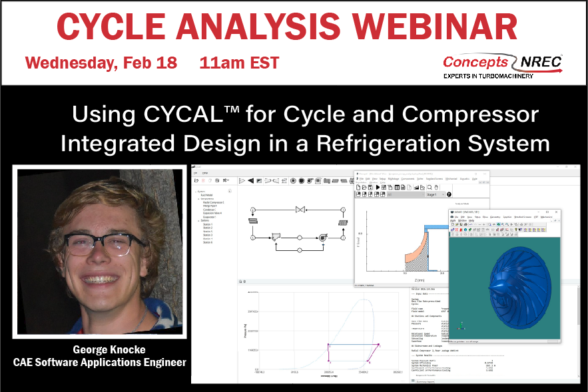The height and width of the screenshot is (392, 588).
Task: Select Station 6 in the tree
Action: (208, 242)
